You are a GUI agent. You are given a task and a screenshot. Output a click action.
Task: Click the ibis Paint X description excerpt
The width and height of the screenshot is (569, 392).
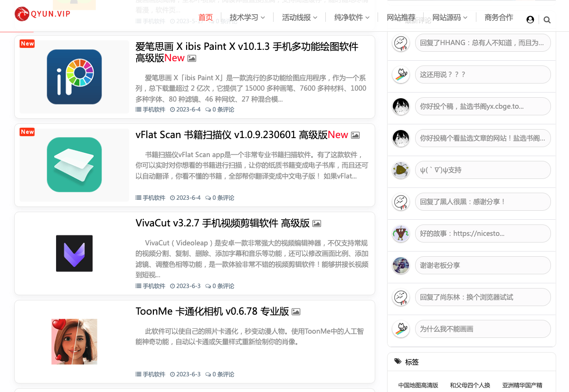[x=251, y=88]
